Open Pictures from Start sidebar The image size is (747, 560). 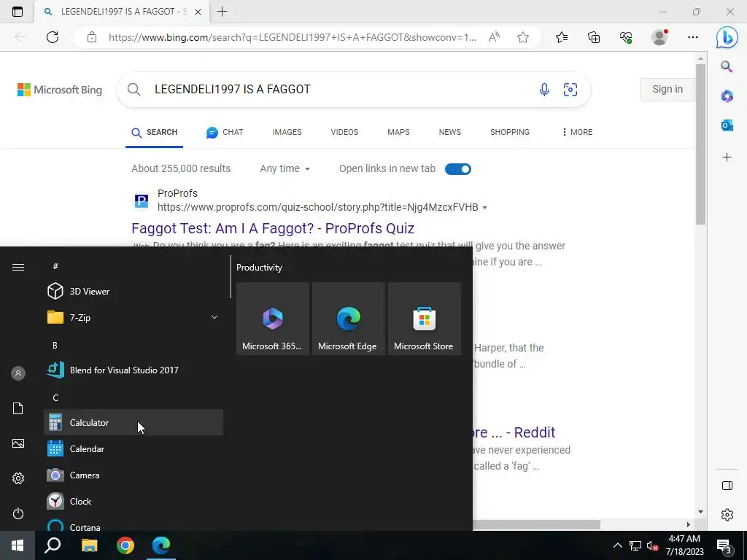click(18, 443)
